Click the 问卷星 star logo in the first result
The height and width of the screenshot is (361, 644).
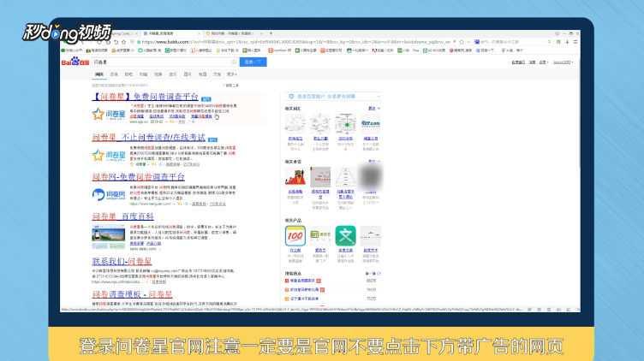(x=109, y=114)
